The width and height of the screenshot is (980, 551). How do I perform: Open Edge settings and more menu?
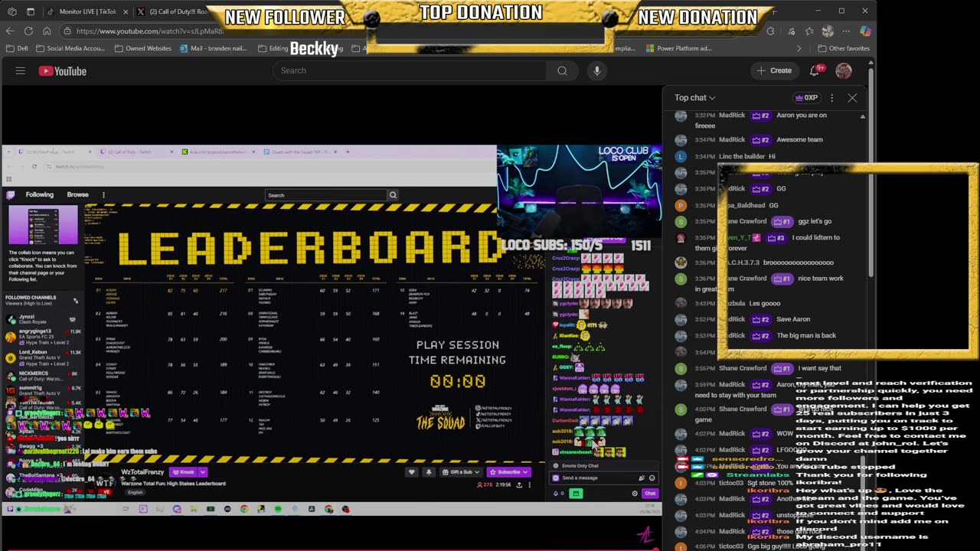pyautogui.click(x=846, y=31)
